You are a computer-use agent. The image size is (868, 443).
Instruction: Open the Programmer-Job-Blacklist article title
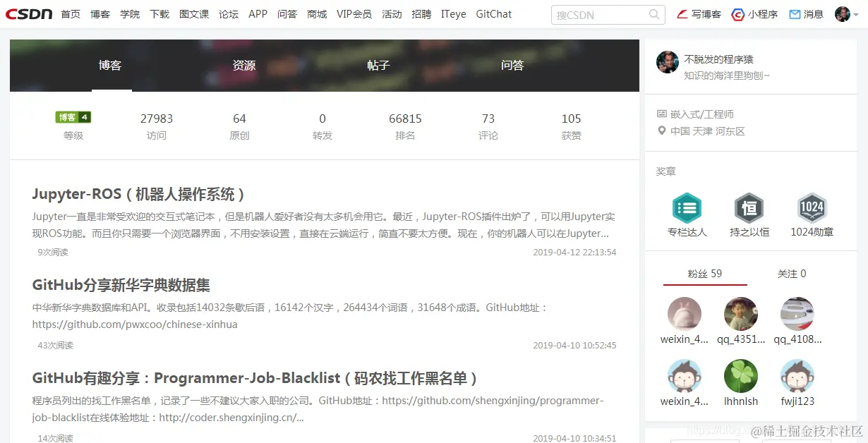[255, 378]
